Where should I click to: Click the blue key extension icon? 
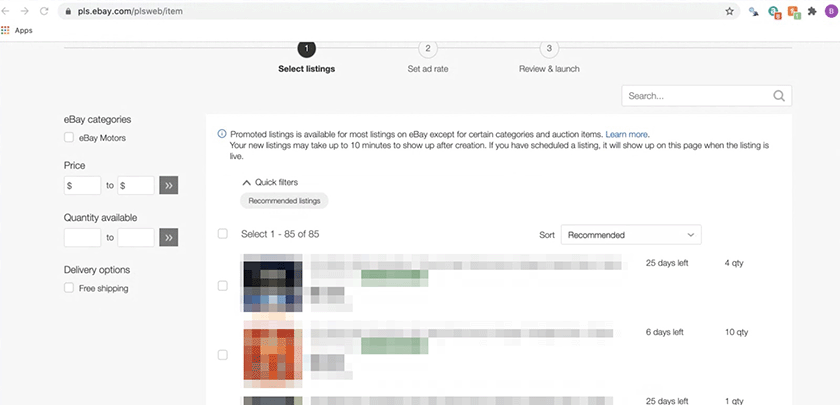(x=754, y=11)
